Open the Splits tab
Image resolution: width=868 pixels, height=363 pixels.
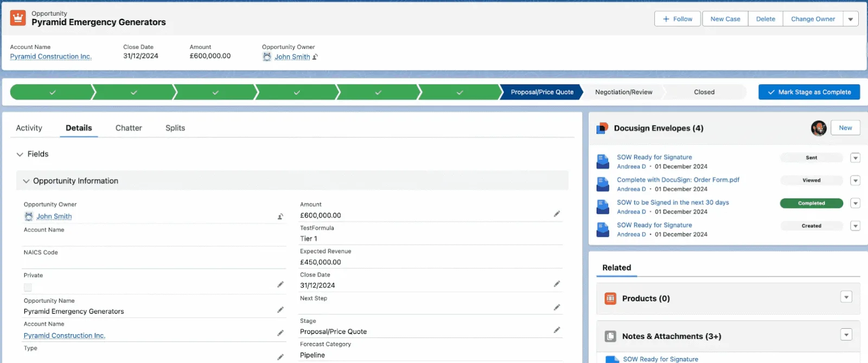click(175, 128)
